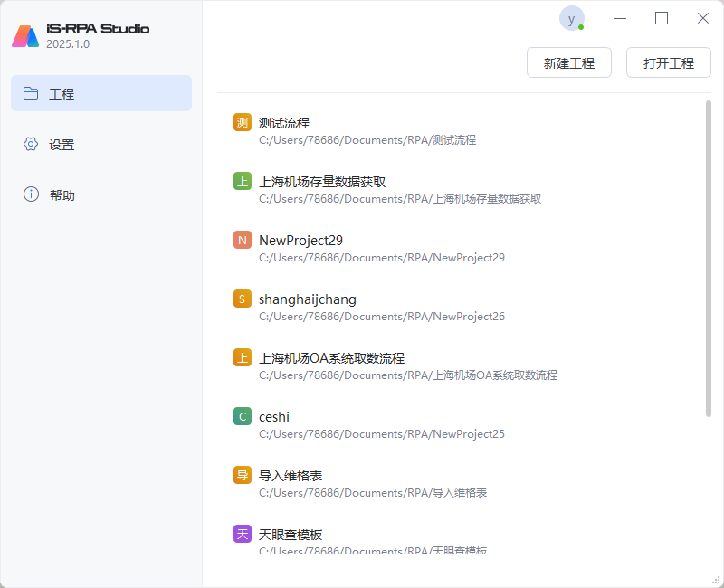Click the orange N icon for NewProject29

[x=242, y=240]
